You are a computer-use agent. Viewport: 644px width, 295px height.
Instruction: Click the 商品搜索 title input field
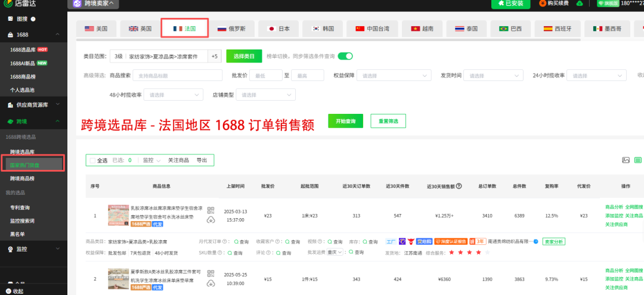179,76
